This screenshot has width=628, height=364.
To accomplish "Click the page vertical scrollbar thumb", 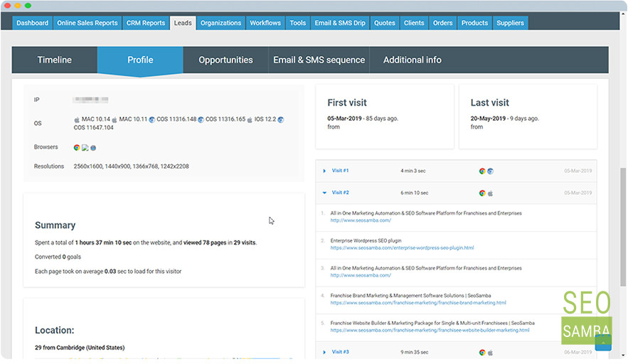I will (623, 227).
